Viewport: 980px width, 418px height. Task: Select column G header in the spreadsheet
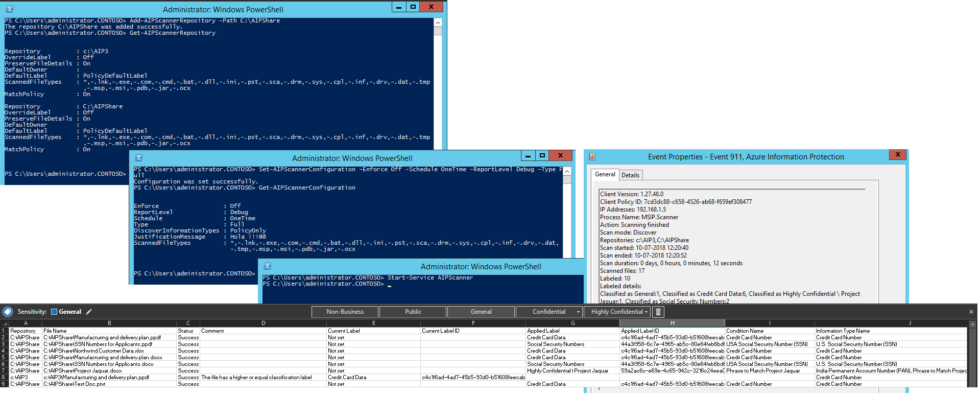coord(573,323)
